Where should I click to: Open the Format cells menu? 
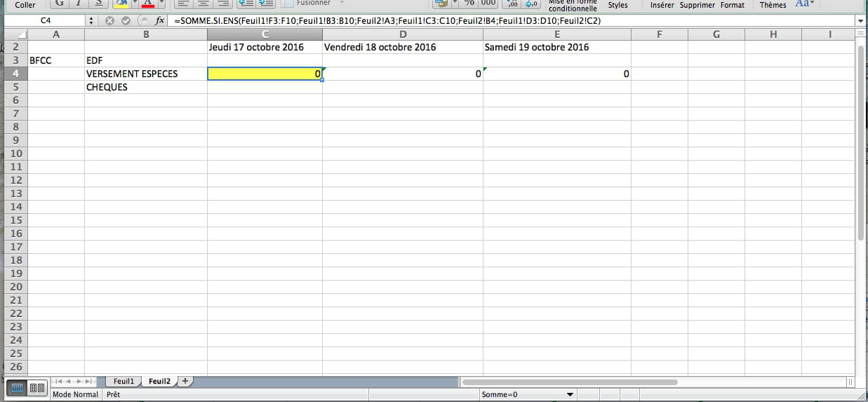pyautogui.click(x=733, y=5)
